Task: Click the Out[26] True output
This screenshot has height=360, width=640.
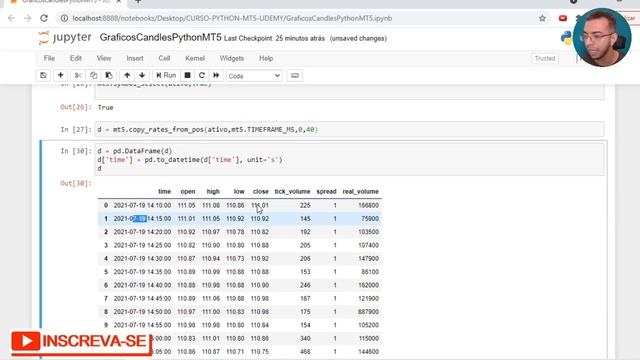Action: pyautogui.click(x=105, y=108)
